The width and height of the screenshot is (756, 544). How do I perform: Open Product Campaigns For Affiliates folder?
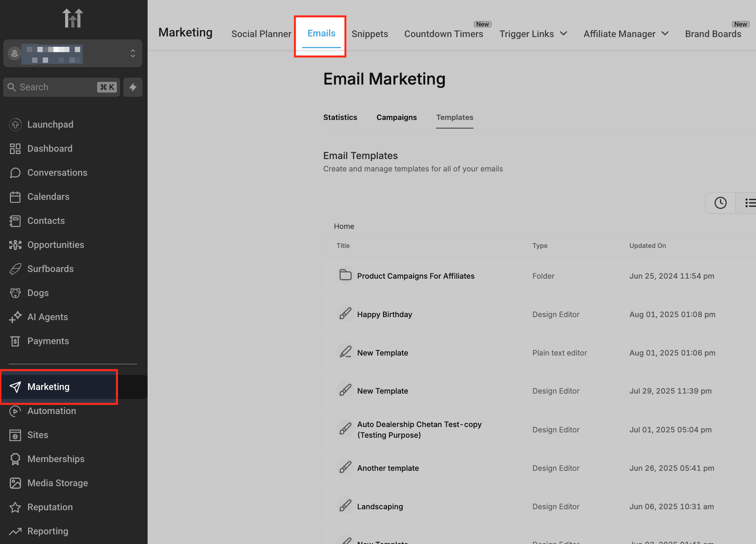point(415,276)
